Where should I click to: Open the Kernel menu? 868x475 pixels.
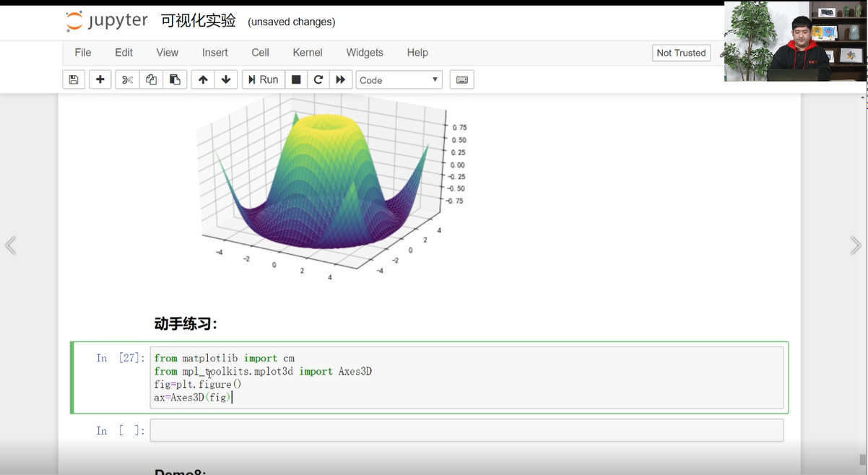click(308, 53)
